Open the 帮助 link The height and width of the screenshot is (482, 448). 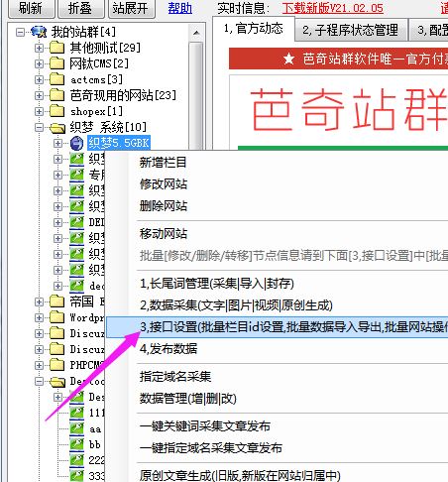pos(180,8)
